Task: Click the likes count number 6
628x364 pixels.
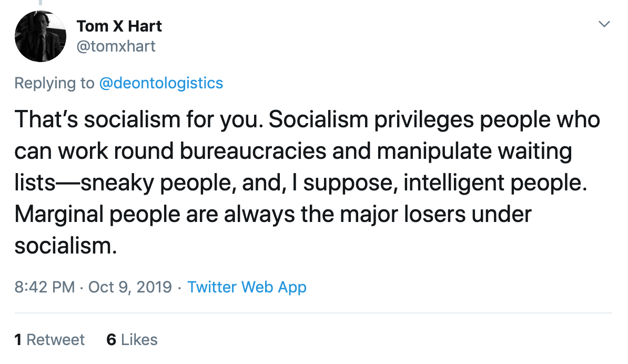Action: click(111, 340)
